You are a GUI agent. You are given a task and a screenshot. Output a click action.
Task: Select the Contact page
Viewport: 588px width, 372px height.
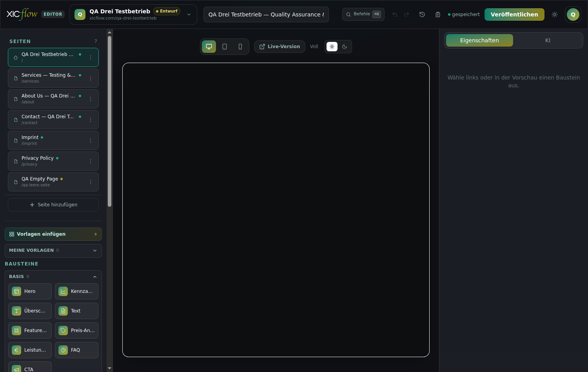click(x=53, y=120)
